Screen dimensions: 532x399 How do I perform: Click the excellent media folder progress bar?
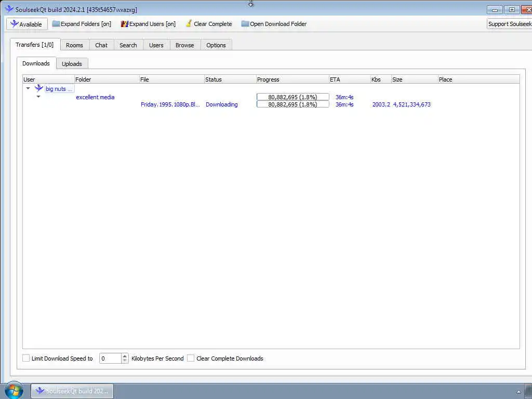click(x=293, y=97)
